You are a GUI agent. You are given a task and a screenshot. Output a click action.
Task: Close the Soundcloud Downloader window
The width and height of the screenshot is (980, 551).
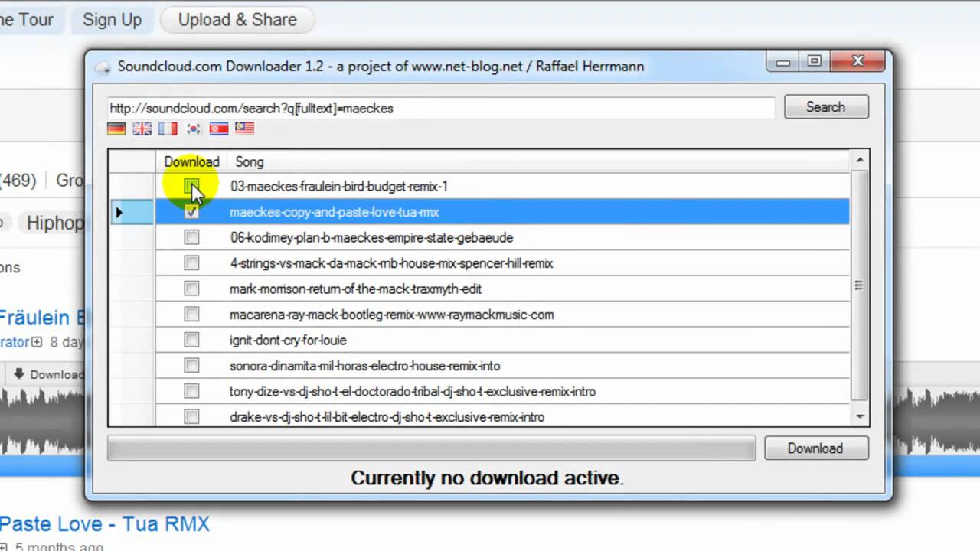click(857, 62)
